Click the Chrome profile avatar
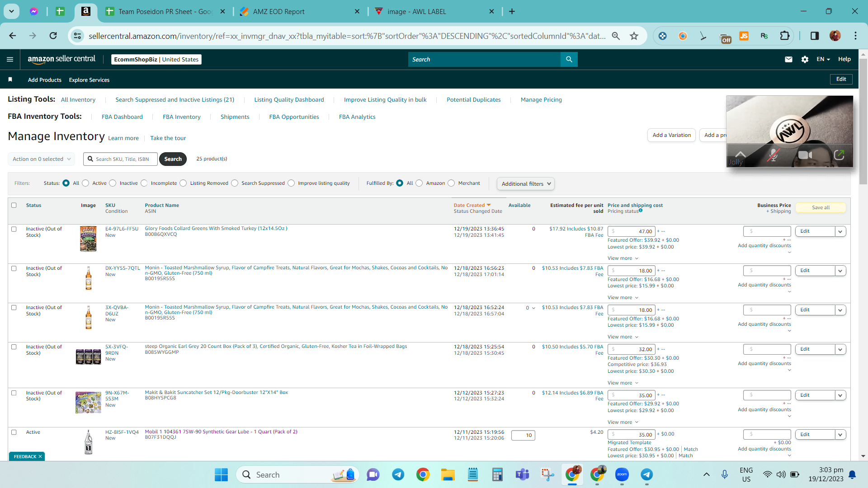868x488 pixels. pyautogui.click(x=835, y=36)
